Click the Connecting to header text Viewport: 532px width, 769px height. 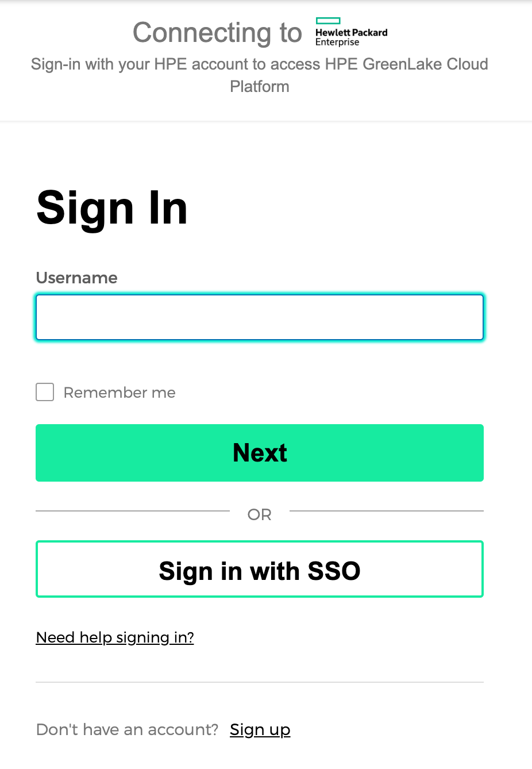coord(217,33)
